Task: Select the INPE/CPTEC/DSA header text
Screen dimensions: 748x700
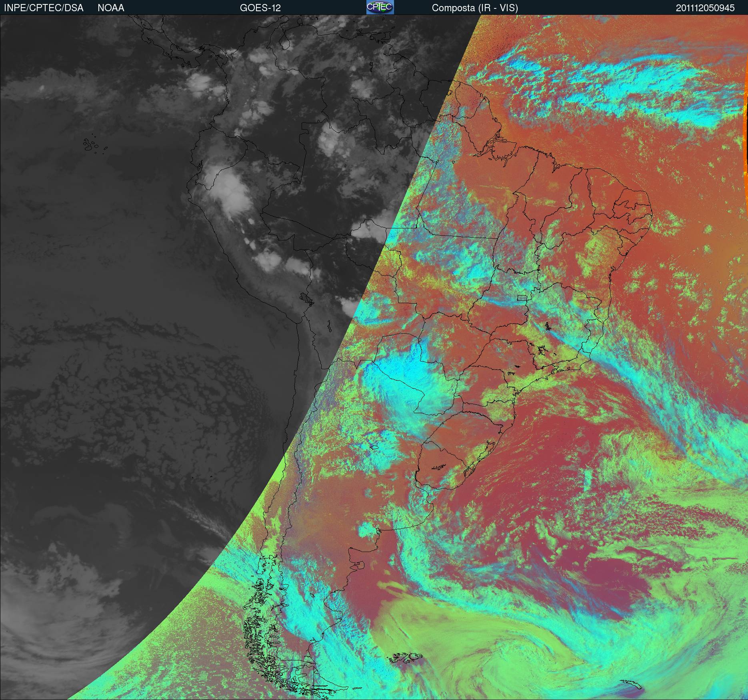Action: [x=44, y=8]
